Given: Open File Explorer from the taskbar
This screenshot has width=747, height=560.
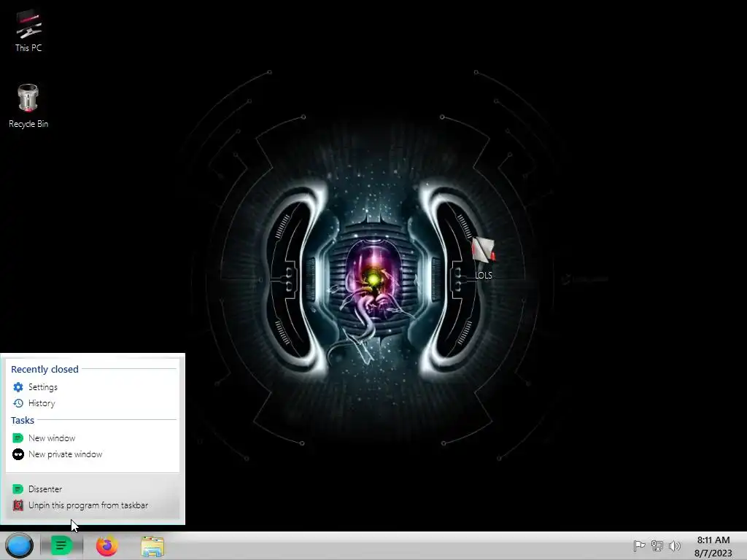Looking at the screenshot, I should (152, 546).
